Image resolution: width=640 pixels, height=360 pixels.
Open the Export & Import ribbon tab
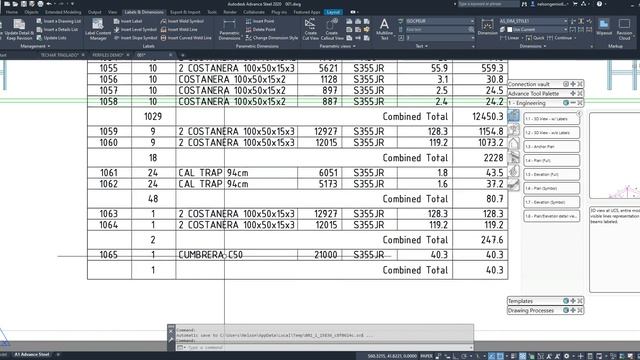click(185, 12)
